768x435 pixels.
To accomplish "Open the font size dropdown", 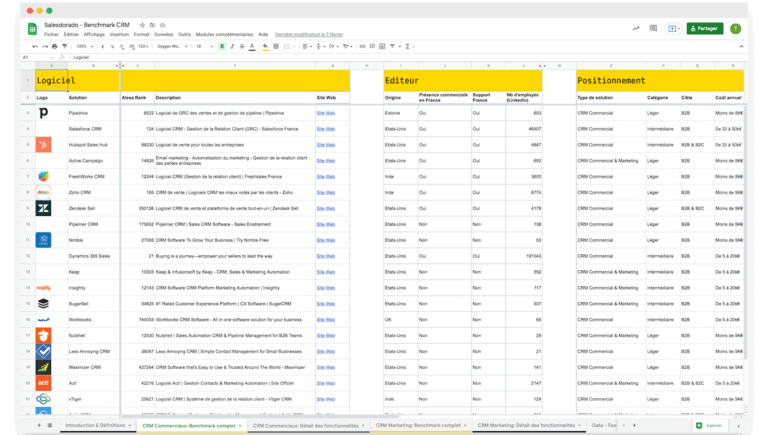I will [x=204, y=47].
